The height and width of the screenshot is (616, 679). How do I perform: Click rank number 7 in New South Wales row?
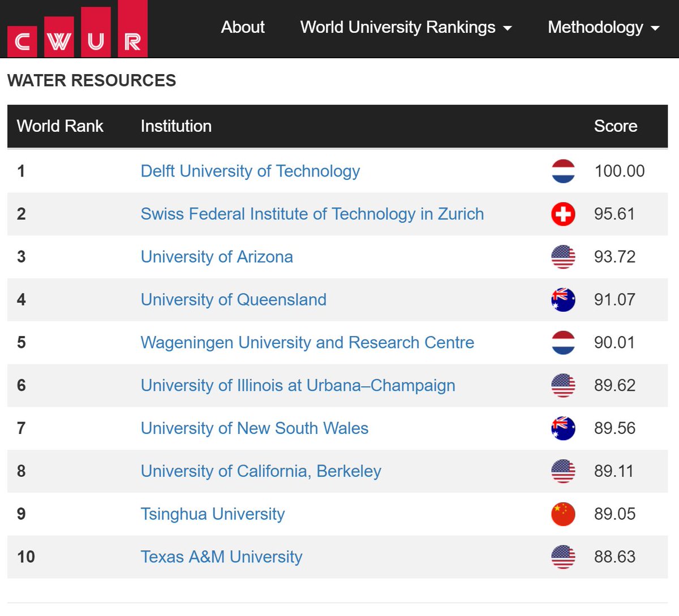tap(22, 428)
